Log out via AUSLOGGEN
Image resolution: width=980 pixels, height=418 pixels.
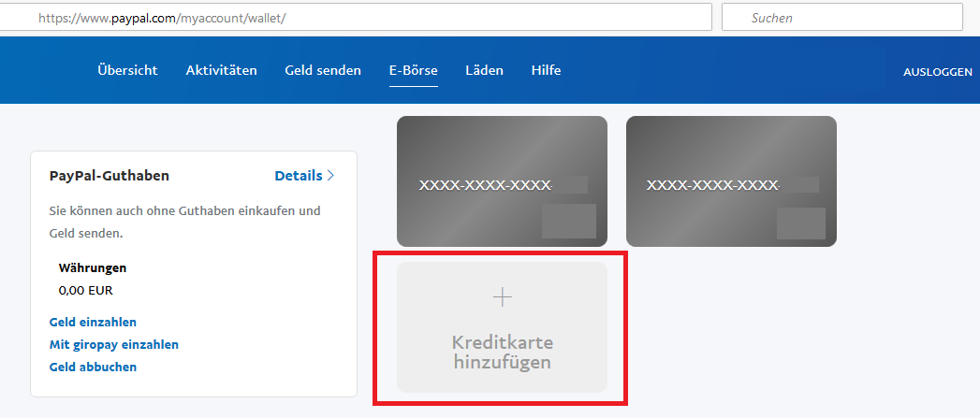coord(938,72)
